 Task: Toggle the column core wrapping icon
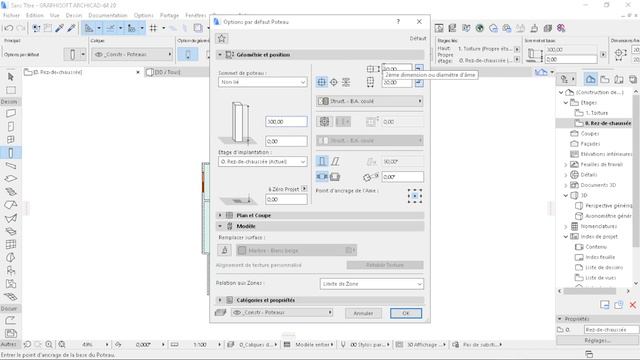point(324,122)
